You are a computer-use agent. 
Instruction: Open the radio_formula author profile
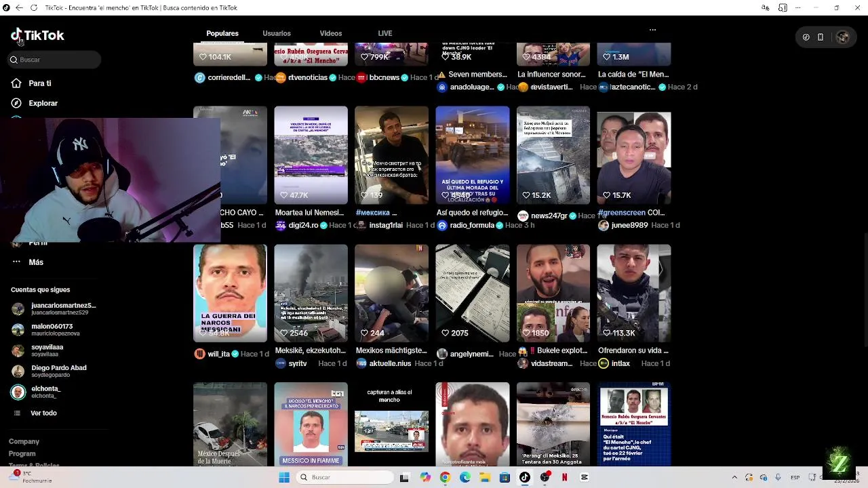tap(472, 225)
